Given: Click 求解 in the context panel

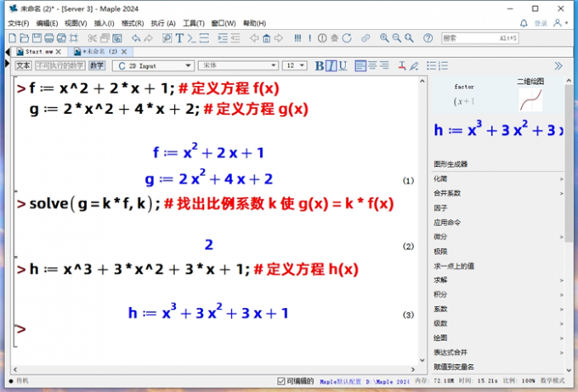Looking at the screenshot, I should (440, 279).
